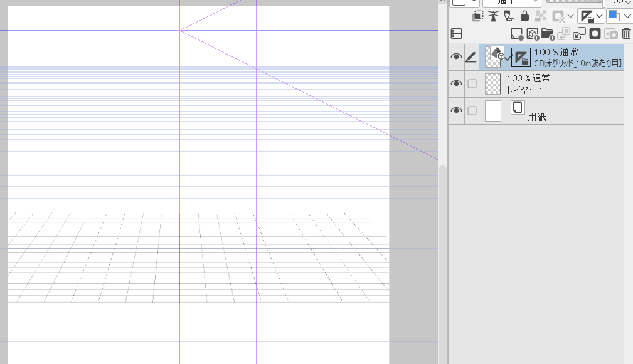Hide the 3D床グリッド layer

(x=457, y=57)
